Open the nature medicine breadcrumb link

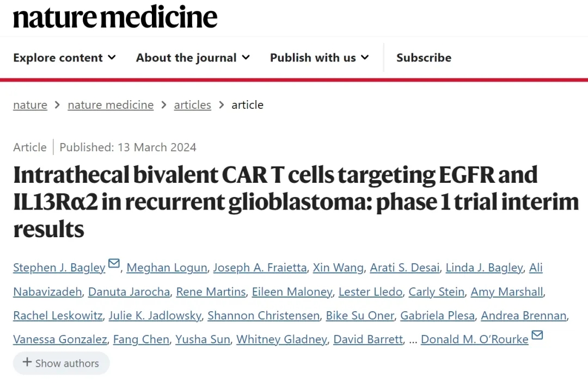coord(111,105)
